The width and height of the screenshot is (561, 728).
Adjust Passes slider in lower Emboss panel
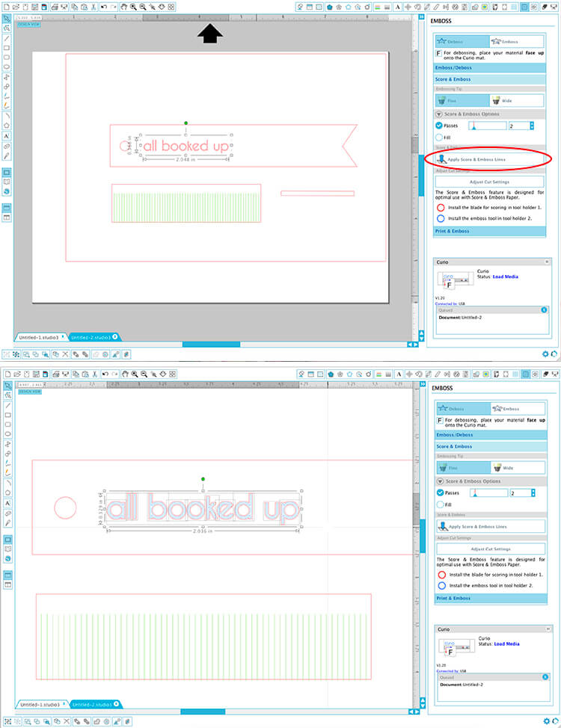(488, 493)
